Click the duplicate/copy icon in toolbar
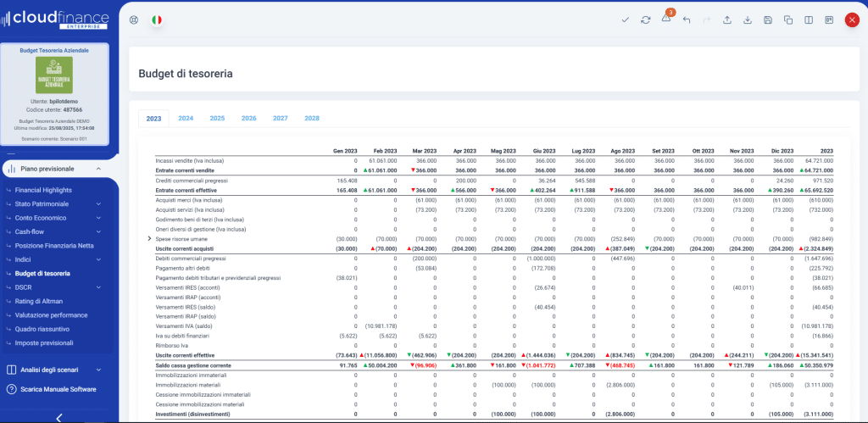This screenshot has width=868, height=423. (788, 20)
